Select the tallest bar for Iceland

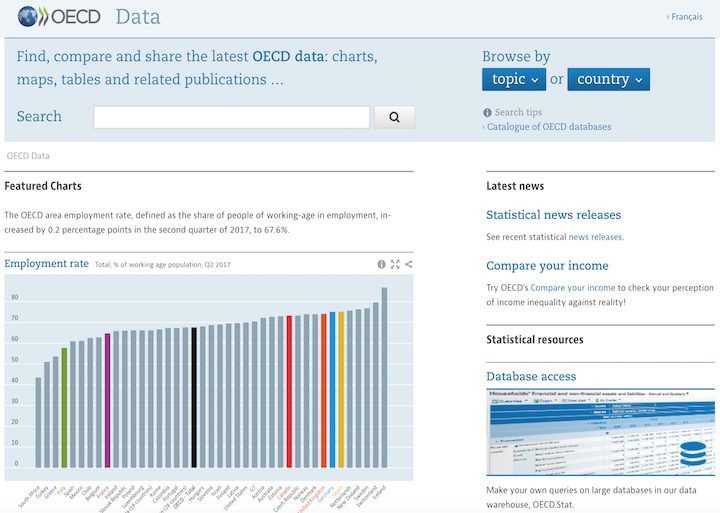tap(384, 378)
